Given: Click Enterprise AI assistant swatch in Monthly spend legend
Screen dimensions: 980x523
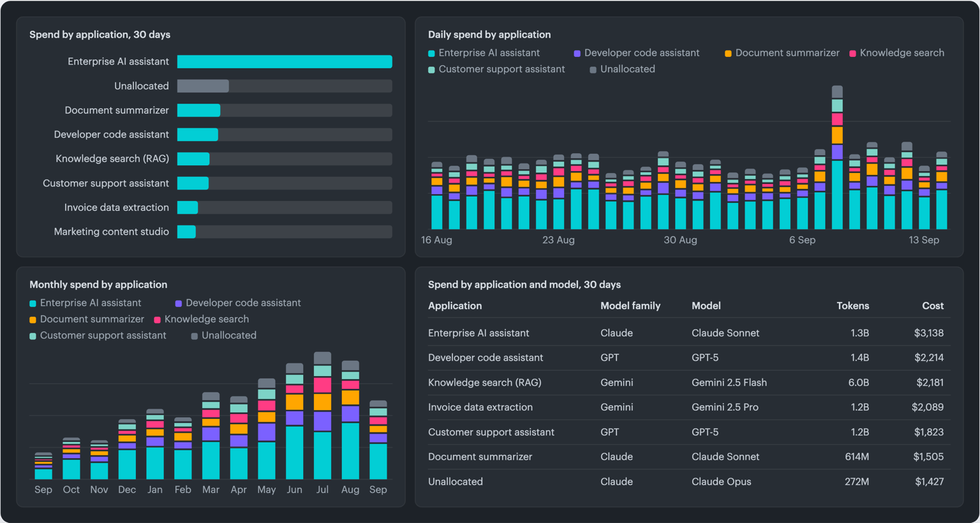Looking at the screenshot, I should pos(33,303).
